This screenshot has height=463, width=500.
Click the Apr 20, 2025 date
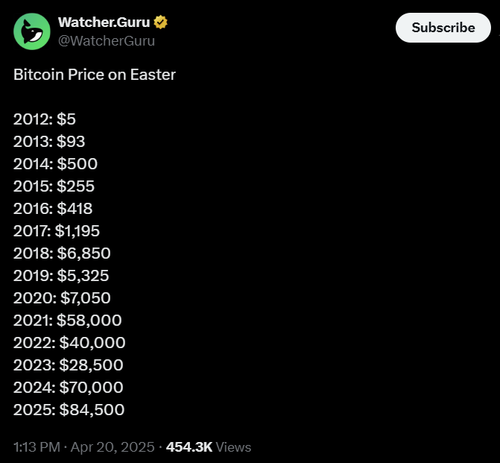113,447
